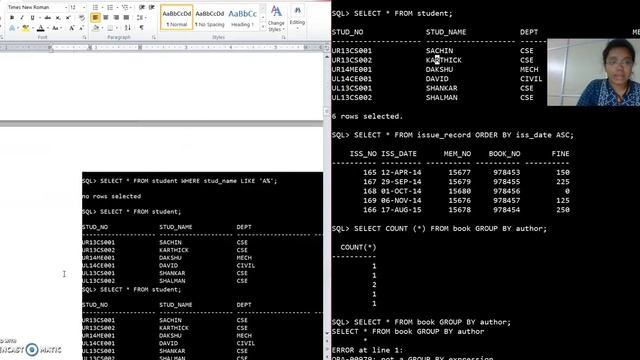Click the Justify alignment icon

coord(126,18)
